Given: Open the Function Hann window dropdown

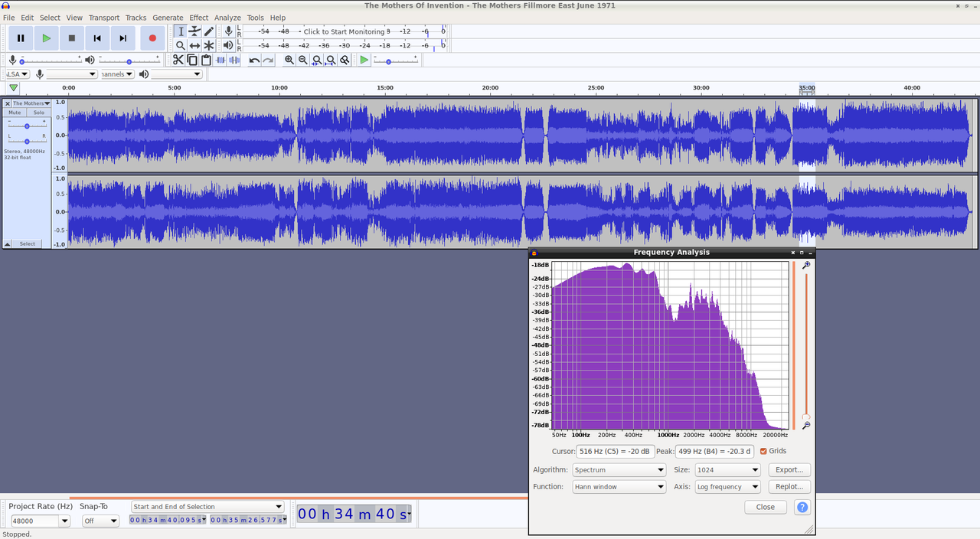Looking at the screenshot, I should [619, 487].
